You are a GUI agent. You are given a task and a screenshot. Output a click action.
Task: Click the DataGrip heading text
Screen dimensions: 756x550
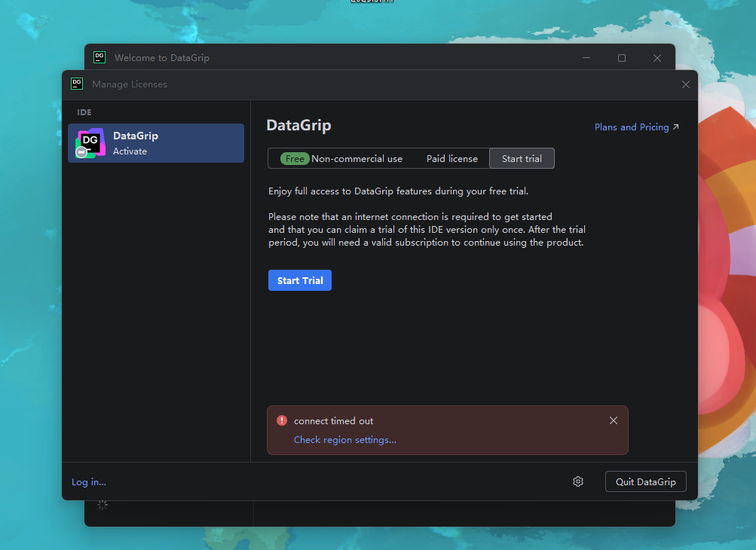click(x=299, y=125)
